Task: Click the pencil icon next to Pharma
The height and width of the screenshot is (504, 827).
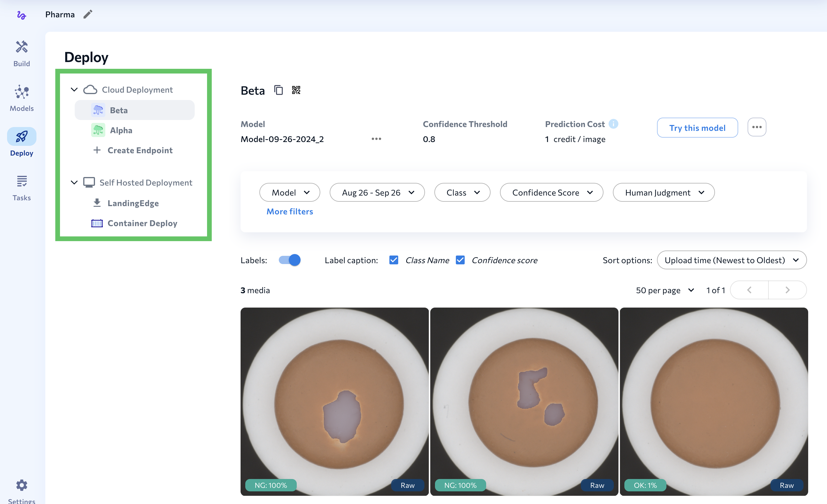Action: click(88, 14)
